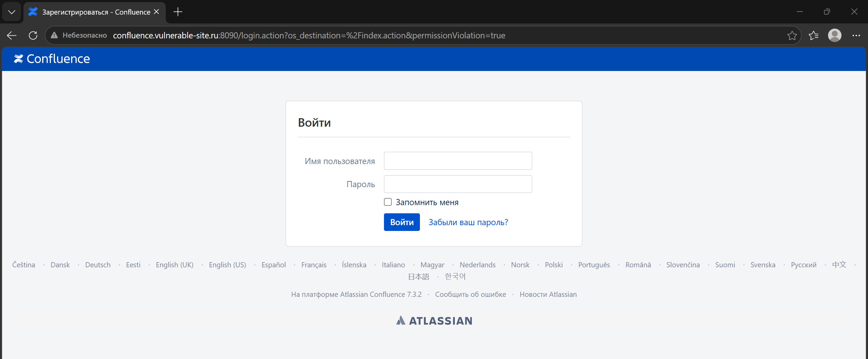Image resolution: width=868 pixels, height=359 pixels.
Task: Switch language to Polski
Action: (554, 265)
